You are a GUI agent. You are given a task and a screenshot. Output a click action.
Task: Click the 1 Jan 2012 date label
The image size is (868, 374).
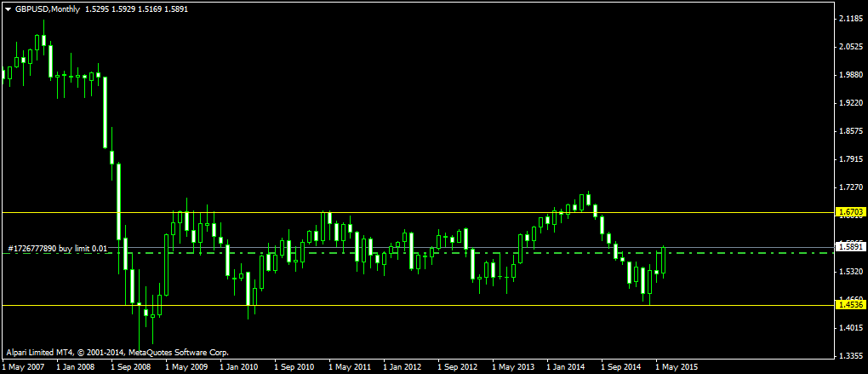pyautogui.click(x=404, y=367)
